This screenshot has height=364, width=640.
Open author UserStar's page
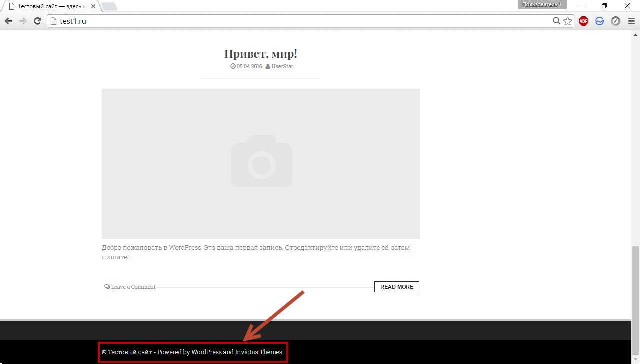pos(282,66)
